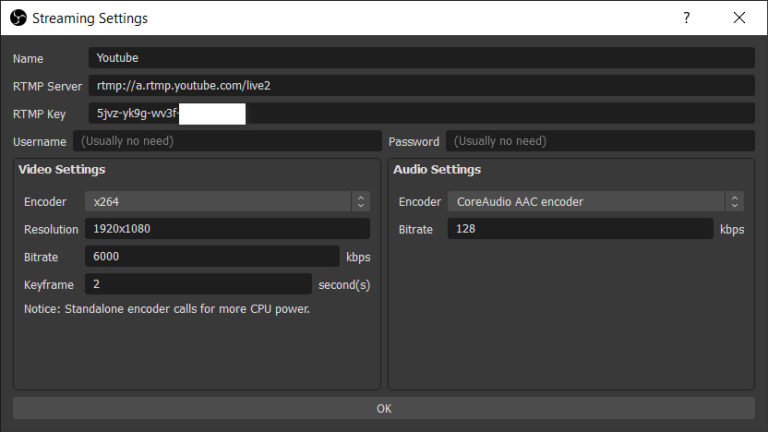Screen dimensions: 768x432
Task: Open the video Encoder x264 dropdown
Action: tap(226, 202)
